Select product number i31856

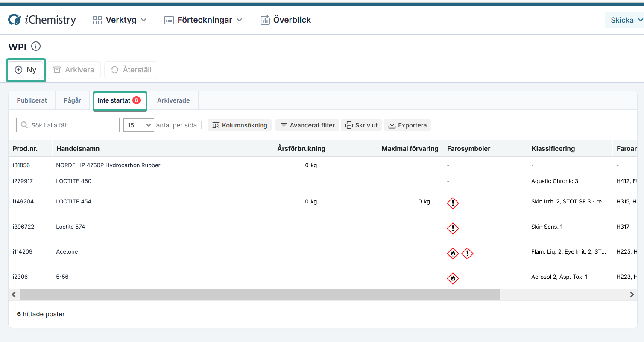point(21,165)
